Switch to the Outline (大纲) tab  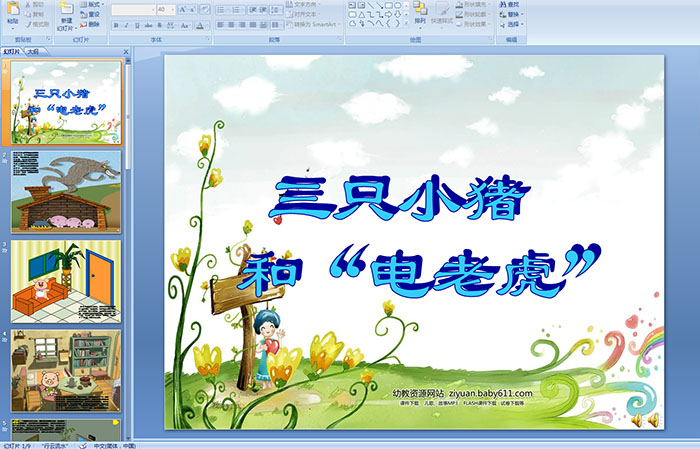click(34, 50)
